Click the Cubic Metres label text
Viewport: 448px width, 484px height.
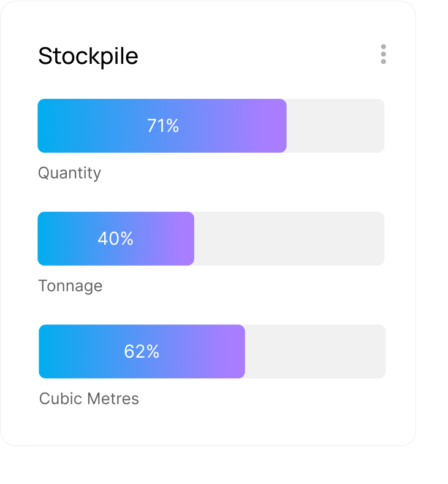89,399
